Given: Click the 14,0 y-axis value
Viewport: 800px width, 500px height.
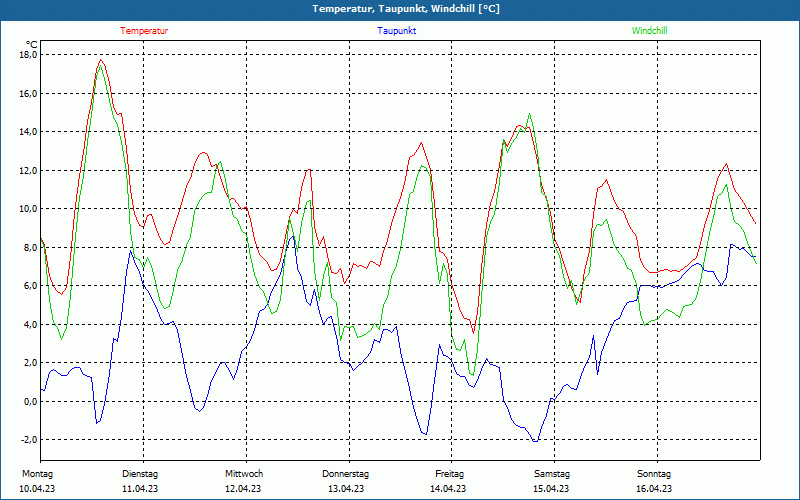Looking at the screenshot, I should (x=28, y=132).
